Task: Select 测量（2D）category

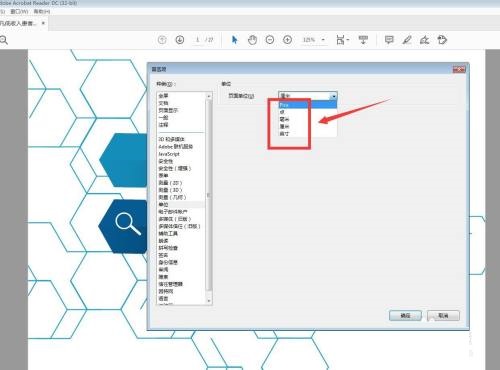Action: [170, 183]
